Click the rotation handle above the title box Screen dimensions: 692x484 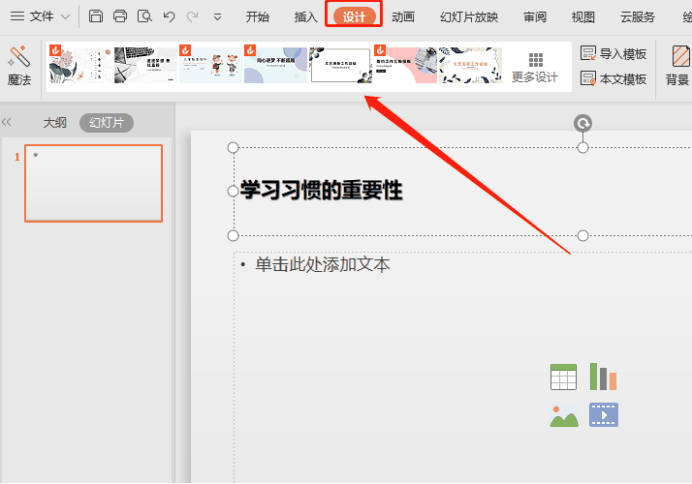(x=583, y=123)
